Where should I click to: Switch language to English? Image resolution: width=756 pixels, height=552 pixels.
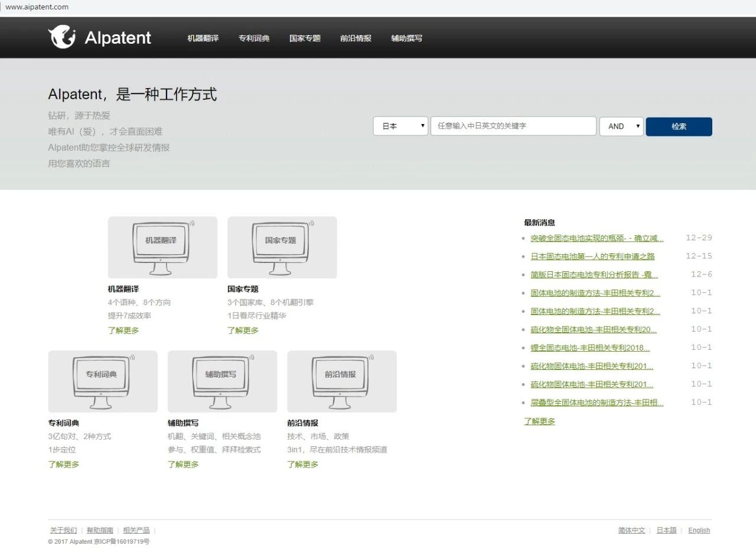pyautogui.click(x=699, y=530)
